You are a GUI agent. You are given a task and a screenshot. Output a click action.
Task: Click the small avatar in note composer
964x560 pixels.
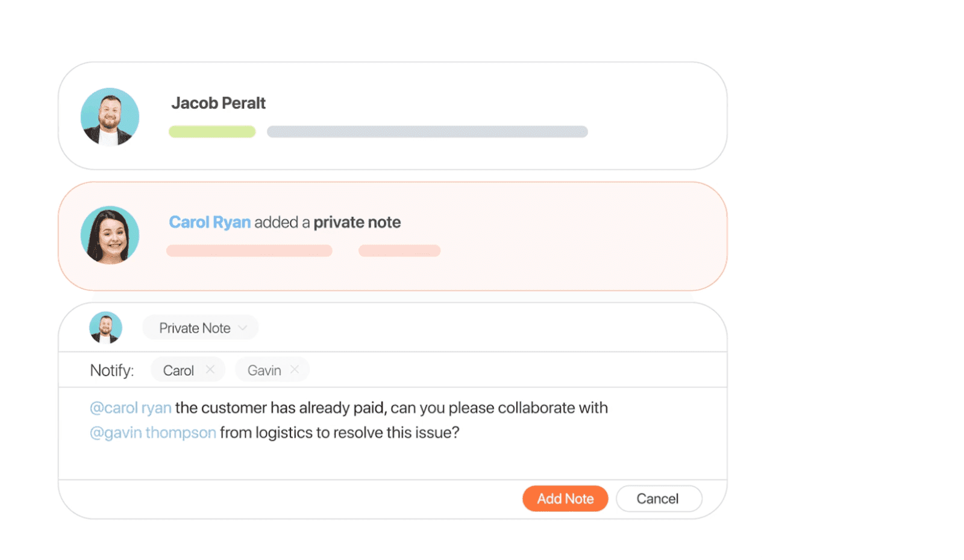[x=105, y=328]
